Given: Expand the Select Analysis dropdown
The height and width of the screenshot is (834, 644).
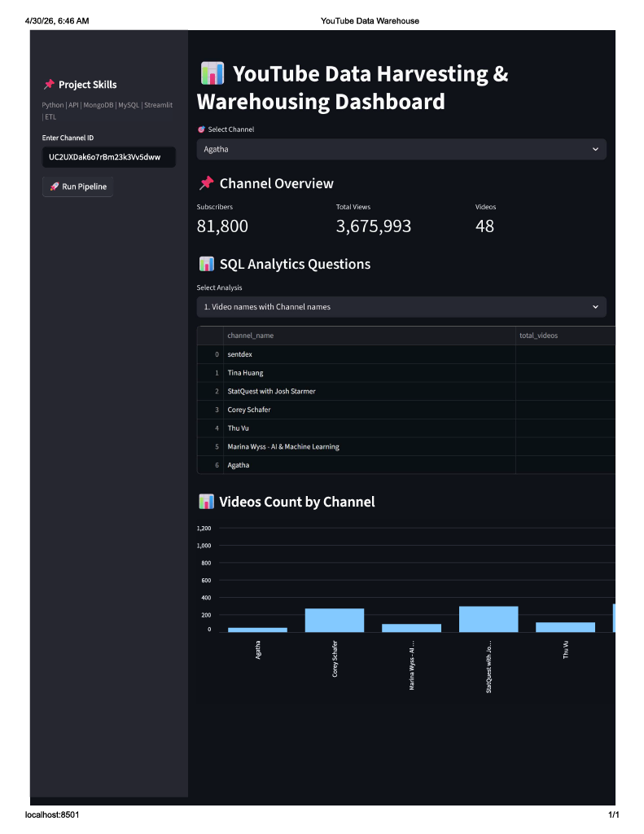Looking at the screenshot, I should (x=401, y=307).
